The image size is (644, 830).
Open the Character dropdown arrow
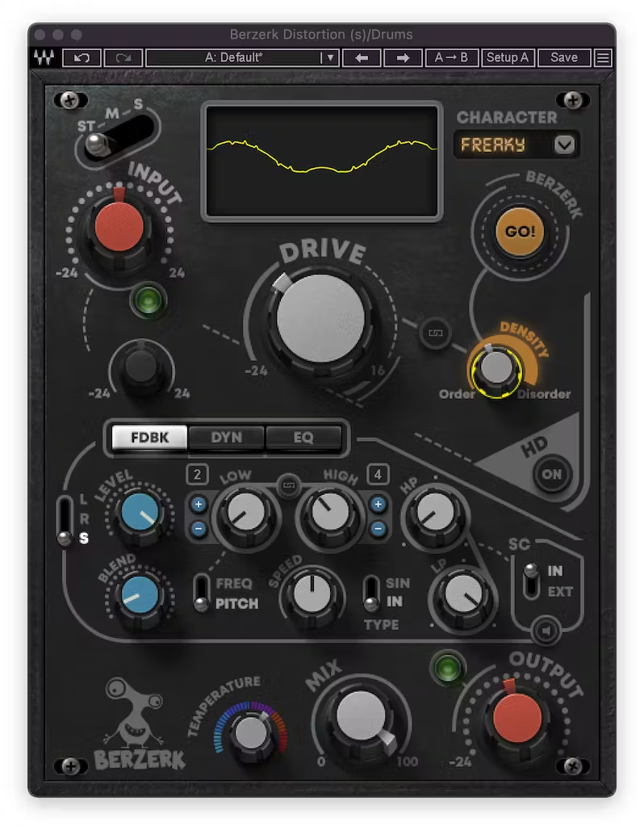tap(564, 145)
